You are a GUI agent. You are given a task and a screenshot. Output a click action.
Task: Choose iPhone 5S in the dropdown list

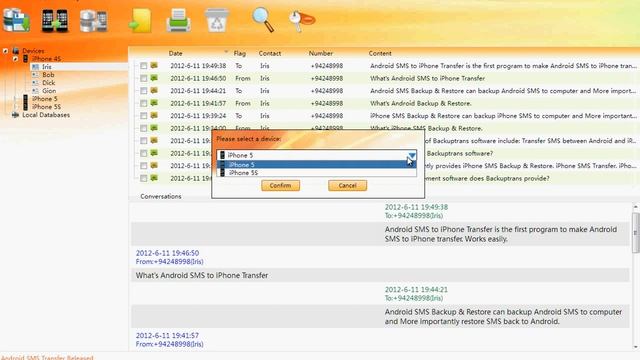pos(317,173)
